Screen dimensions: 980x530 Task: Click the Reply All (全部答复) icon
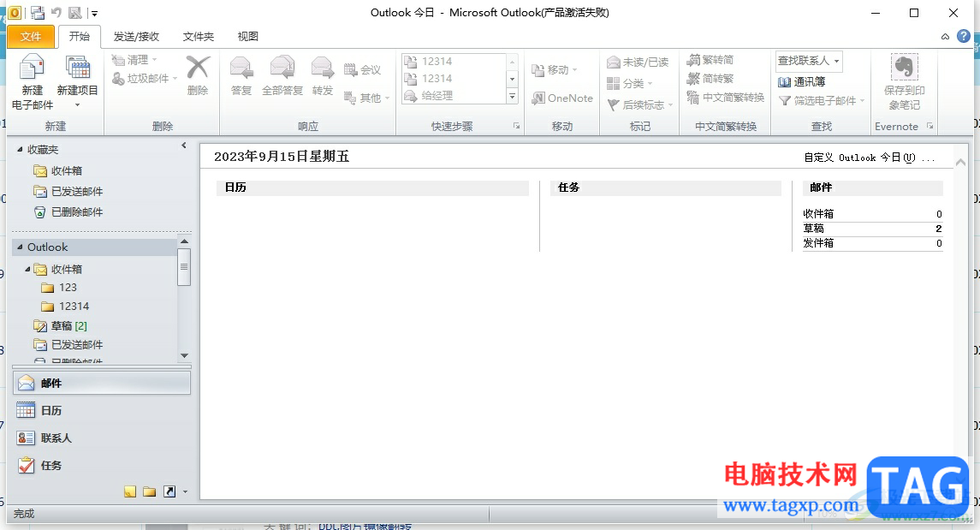pos(282,68)
